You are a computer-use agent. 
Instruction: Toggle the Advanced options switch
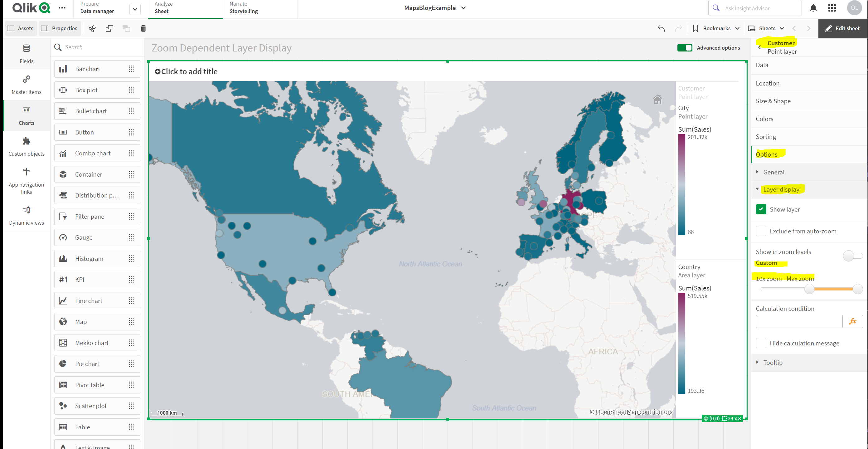684,47
